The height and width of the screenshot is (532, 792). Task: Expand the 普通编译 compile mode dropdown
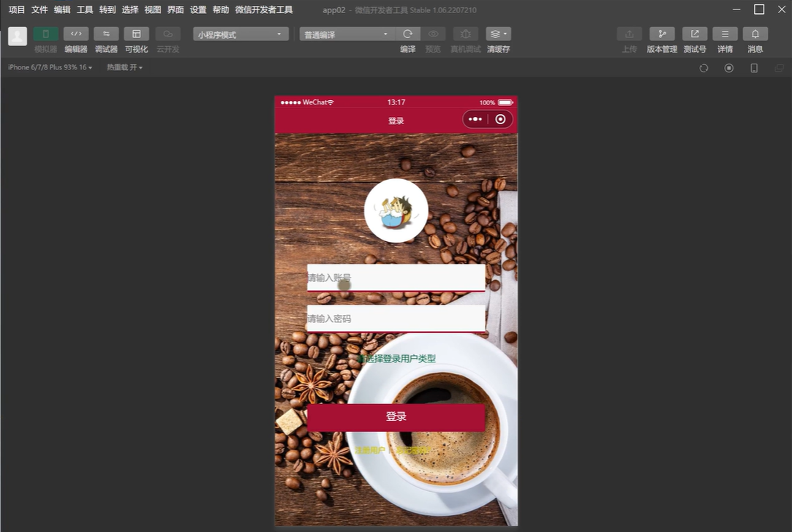point(347,34)
